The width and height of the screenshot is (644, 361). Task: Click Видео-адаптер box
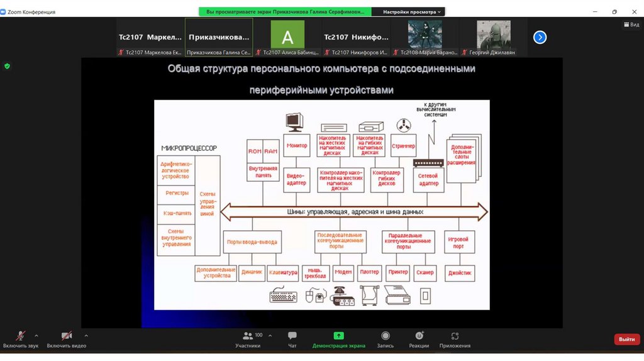297,179
